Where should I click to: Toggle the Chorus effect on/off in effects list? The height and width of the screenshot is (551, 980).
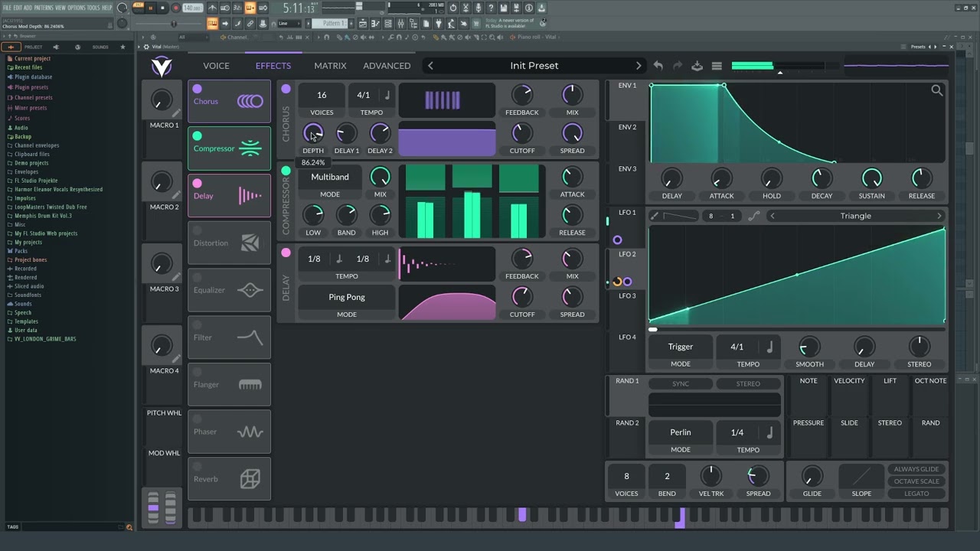click(197, 89)
